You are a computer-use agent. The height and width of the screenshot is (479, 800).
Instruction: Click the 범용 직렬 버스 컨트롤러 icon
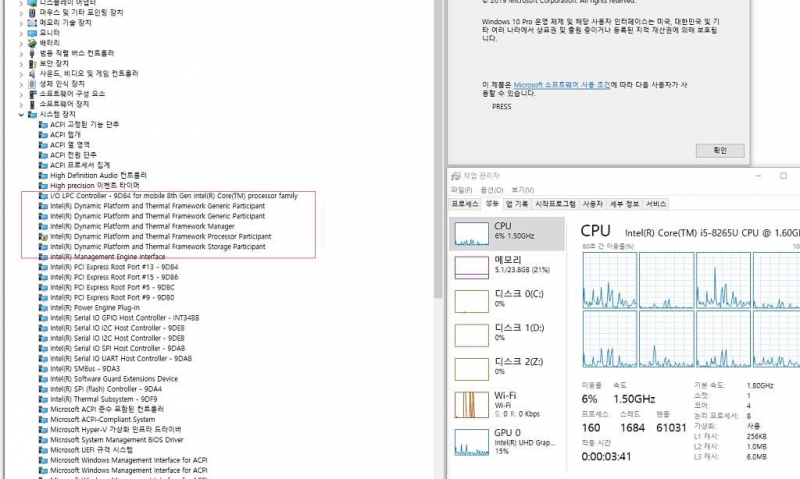(32, 53)
